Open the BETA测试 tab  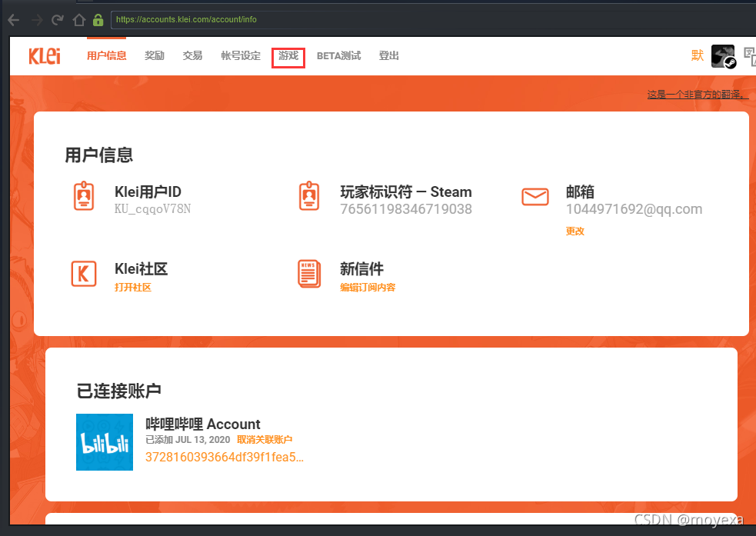tap(338, 56)
